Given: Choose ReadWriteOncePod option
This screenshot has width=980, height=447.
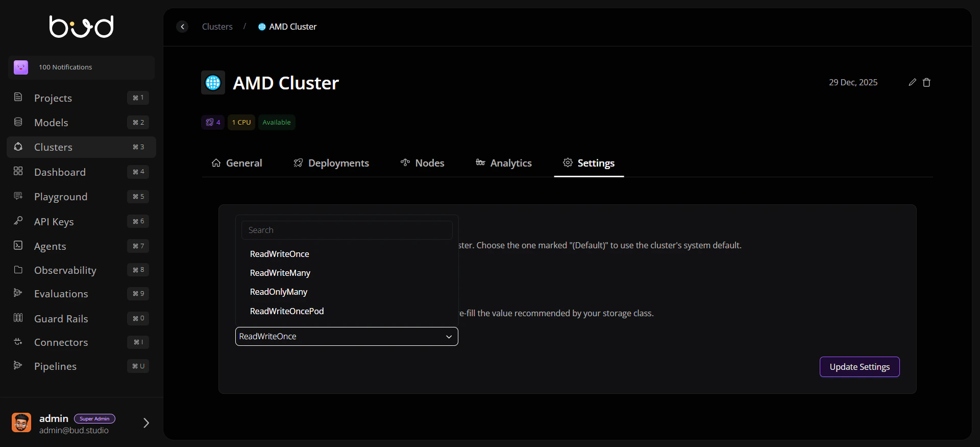Looking at the screenshot, I should click(347, 311).
